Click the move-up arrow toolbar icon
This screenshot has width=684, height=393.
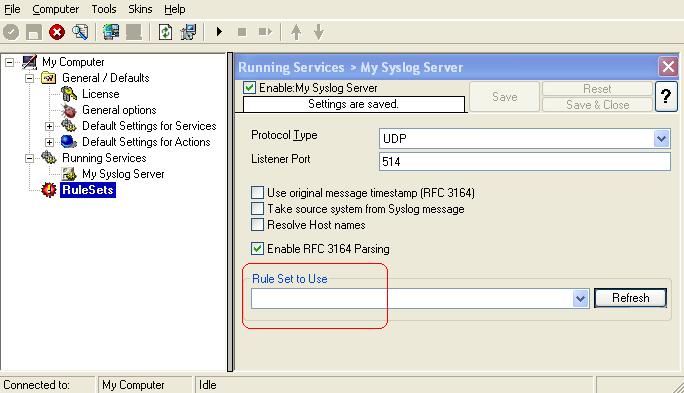pyautogui.click(x=296, y=32)
